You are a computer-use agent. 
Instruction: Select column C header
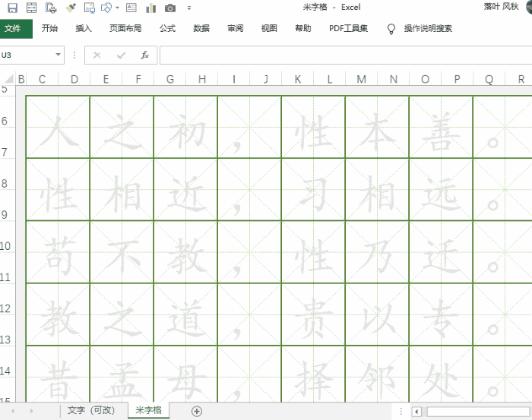pyautogui.click(x=42, y=79)
